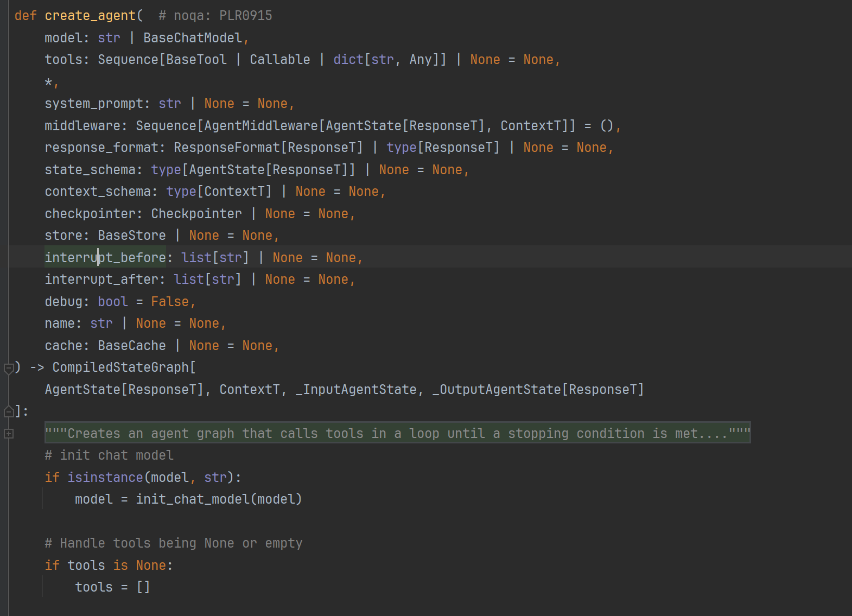Viewport: 852px width, 616px height.
Task: Click the False default value
Action: click(170, 302)
